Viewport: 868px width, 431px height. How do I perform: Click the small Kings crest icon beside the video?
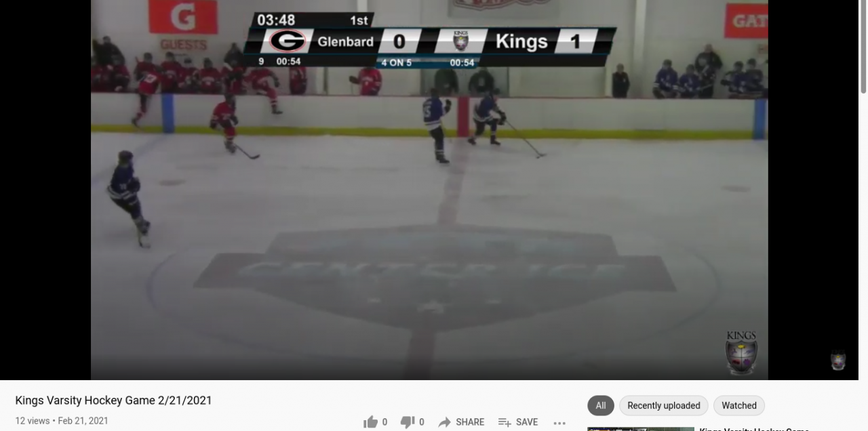(838, 361)
